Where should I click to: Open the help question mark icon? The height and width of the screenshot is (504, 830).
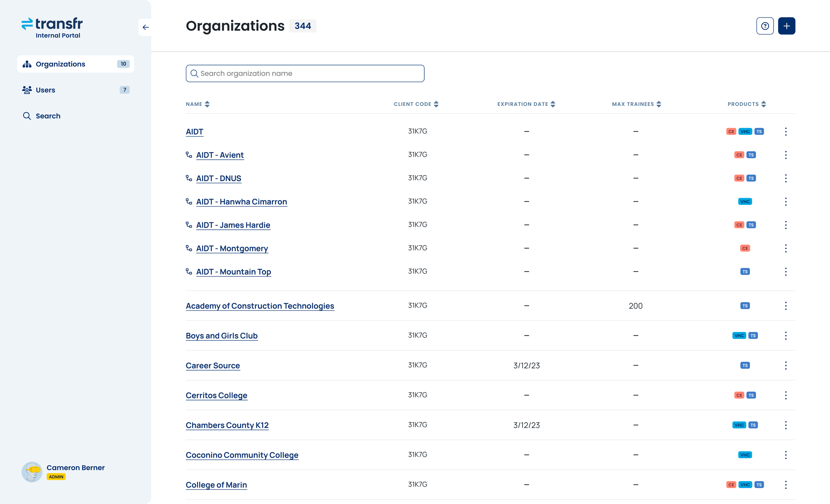pyautogui.click(x=765, y=26)
